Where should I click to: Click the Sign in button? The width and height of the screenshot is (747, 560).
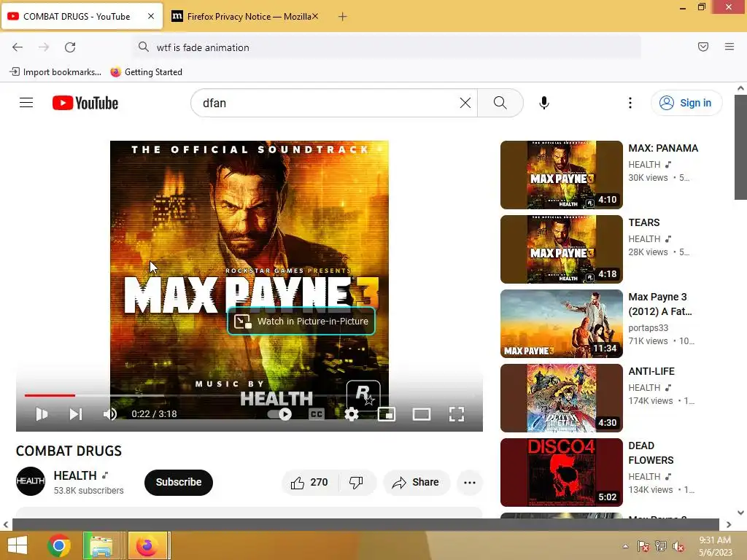click(x=686, y=103)
